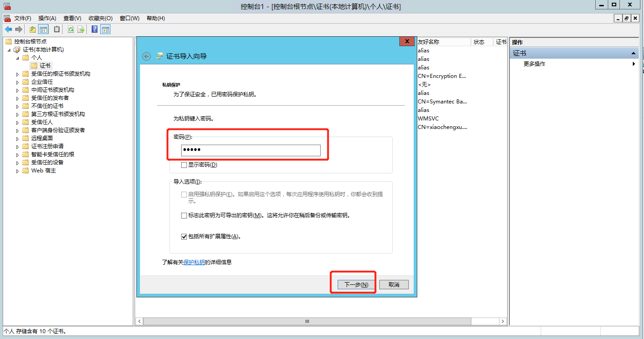Enable 标志此密钥为可导出的密钥 checkbox
The height and width of the screenshot is (339, 644).
184,215
